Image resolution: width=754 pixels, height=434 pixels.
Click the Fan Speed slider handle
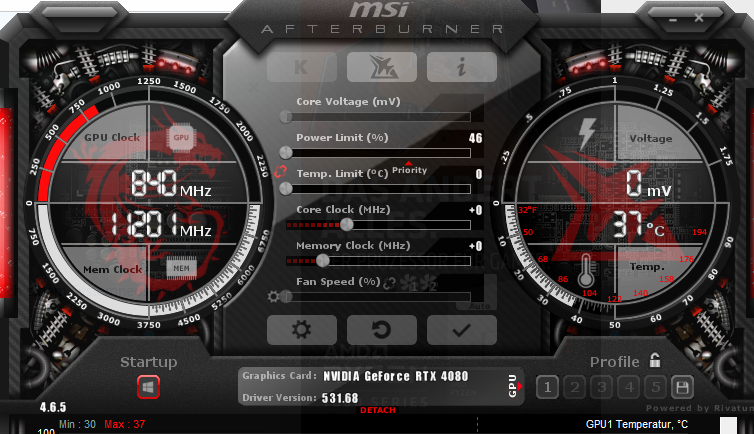(286, 297)
